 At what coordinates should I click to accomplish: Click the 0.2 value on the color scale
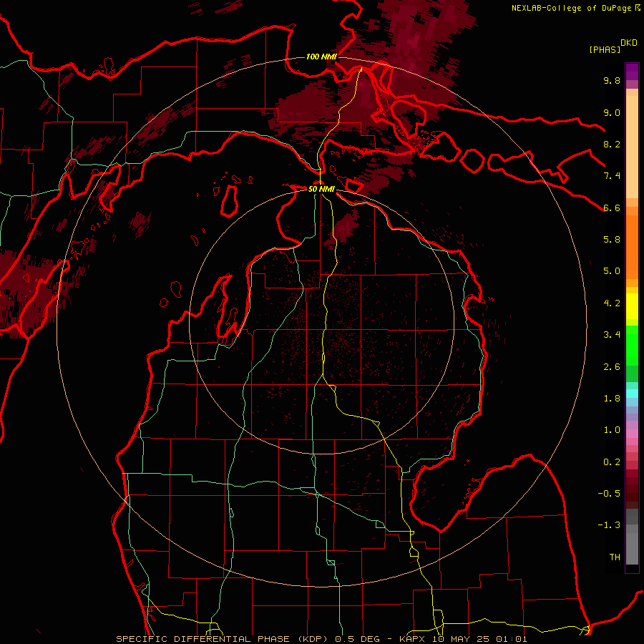[x=612, y=462]
